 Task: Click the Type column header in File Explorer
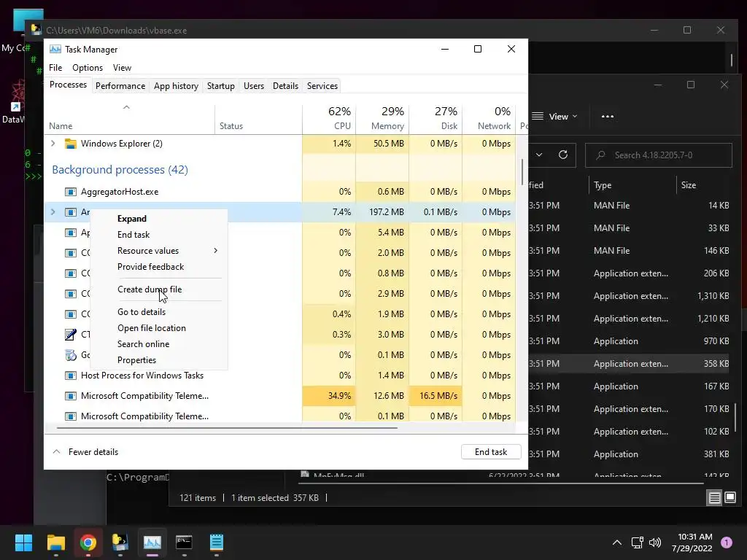632,184
